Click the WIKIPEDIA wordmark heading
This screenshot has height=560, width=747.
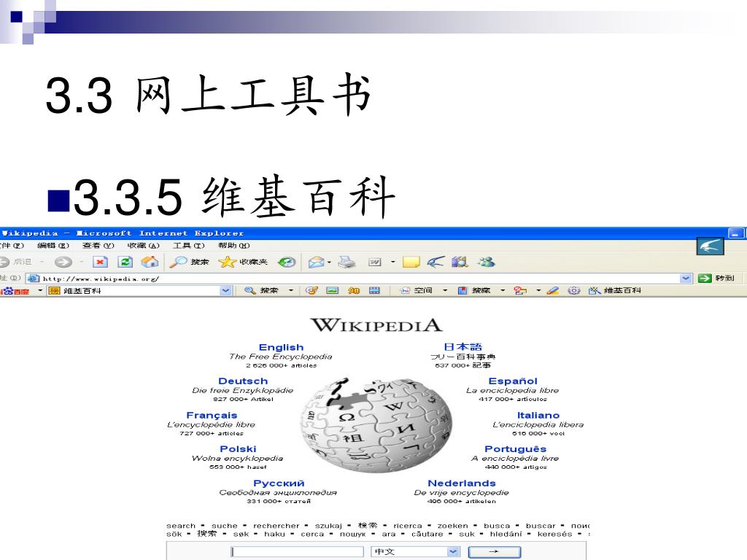click(376, 324)
